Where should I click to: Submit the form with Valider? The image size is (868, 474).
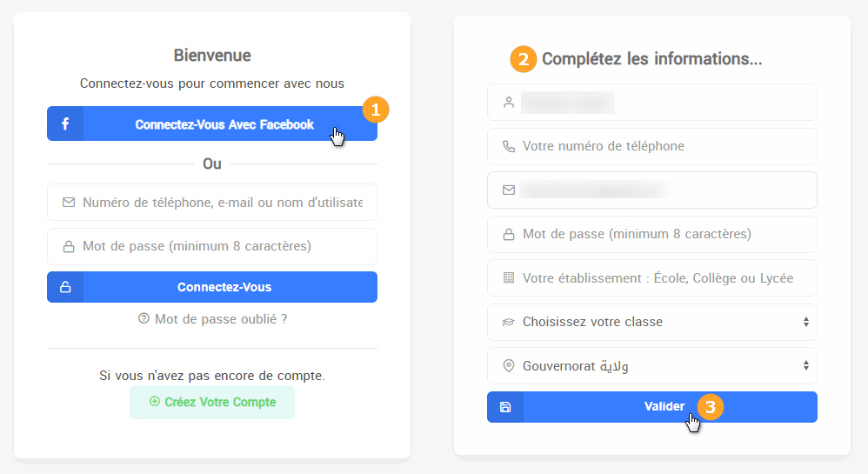tap(664, 407)
